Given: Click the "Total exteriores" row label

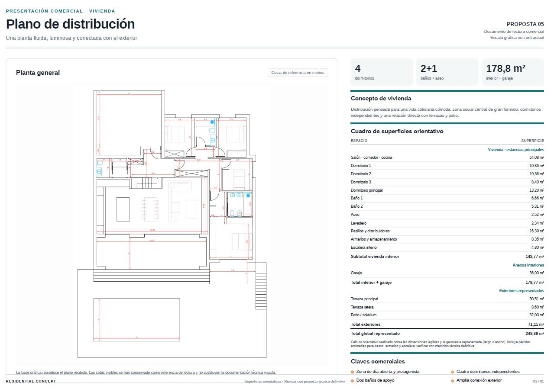Looking at the screenshot, I should [x=366, y=325].
